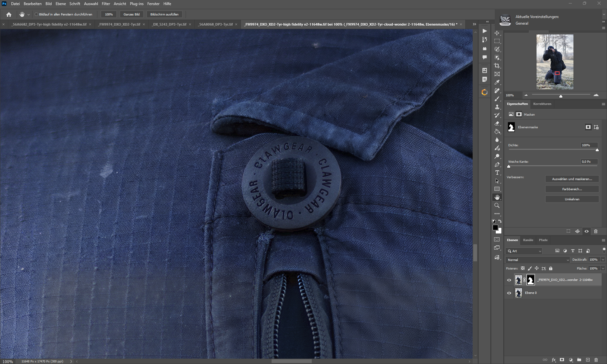Viewport: 607px width, 364px height.
Task: Select the Zoom magnifier tool
Action: pyautogui.click(x=497, y=205)
